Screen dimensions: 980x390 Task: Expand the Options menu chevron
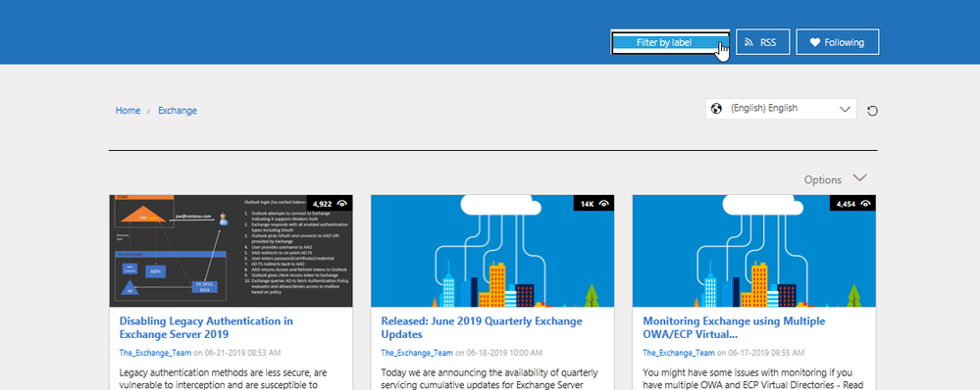pos(859,177)
